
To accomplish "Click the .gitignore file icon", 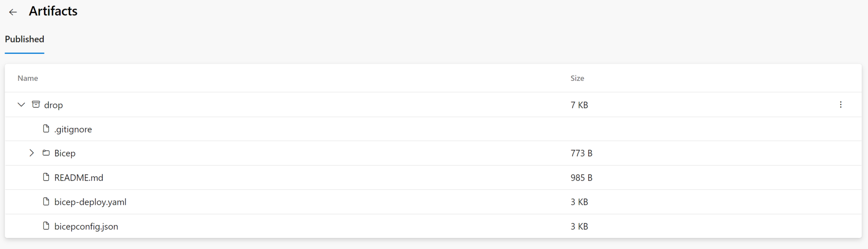I will pyautogui.click(x=46, y=129).
